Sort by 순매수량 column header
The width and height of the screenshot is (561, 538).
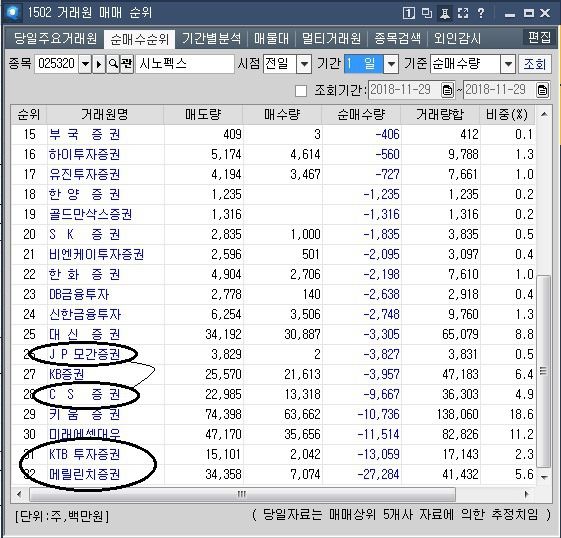coord(361,115)
